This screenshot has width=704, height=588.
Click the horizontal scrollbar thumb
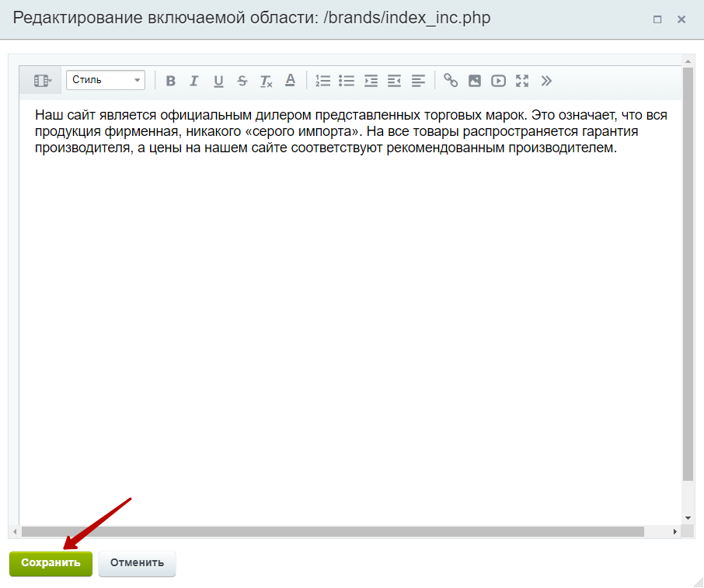pos(333,532)
